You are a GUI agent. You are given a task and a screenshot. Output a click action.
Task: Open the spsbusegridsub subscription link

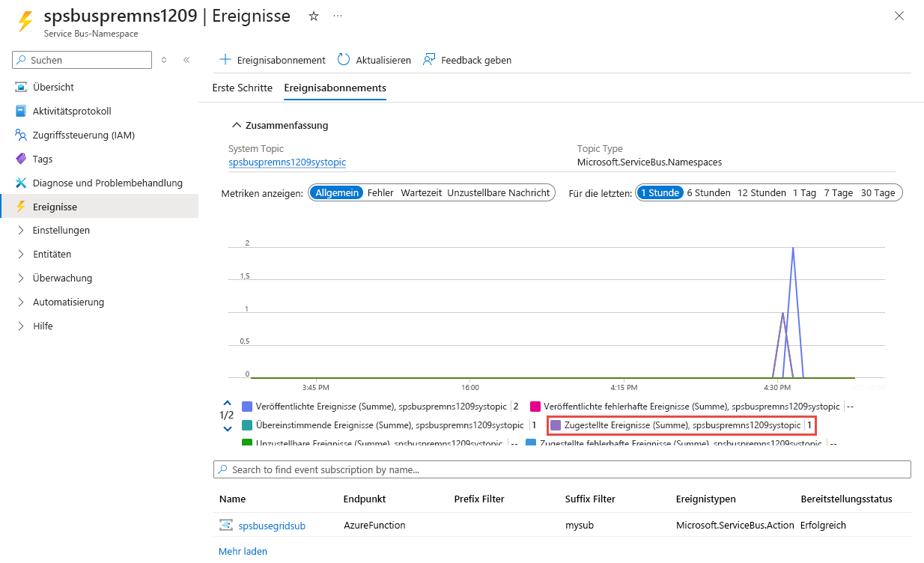[x=272, y=526]
